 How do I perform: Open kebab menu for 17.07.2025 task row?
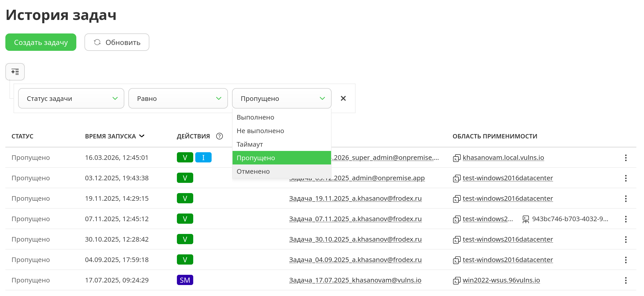point(626,280)
